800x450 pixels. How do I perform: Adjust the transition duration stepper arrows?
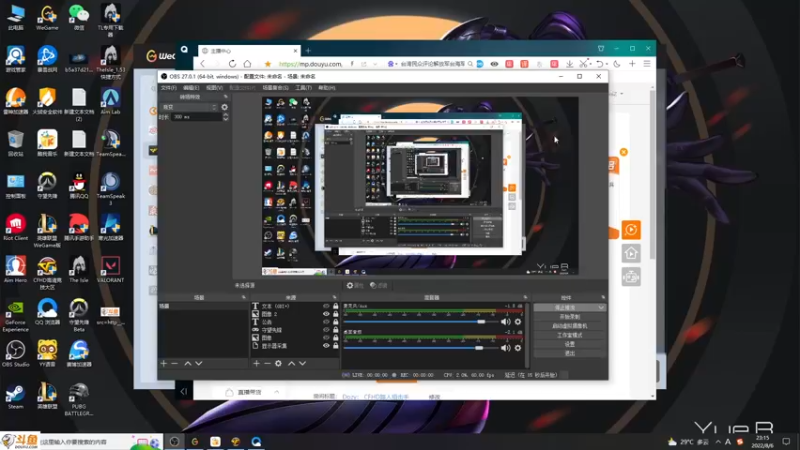coord(226,117)
